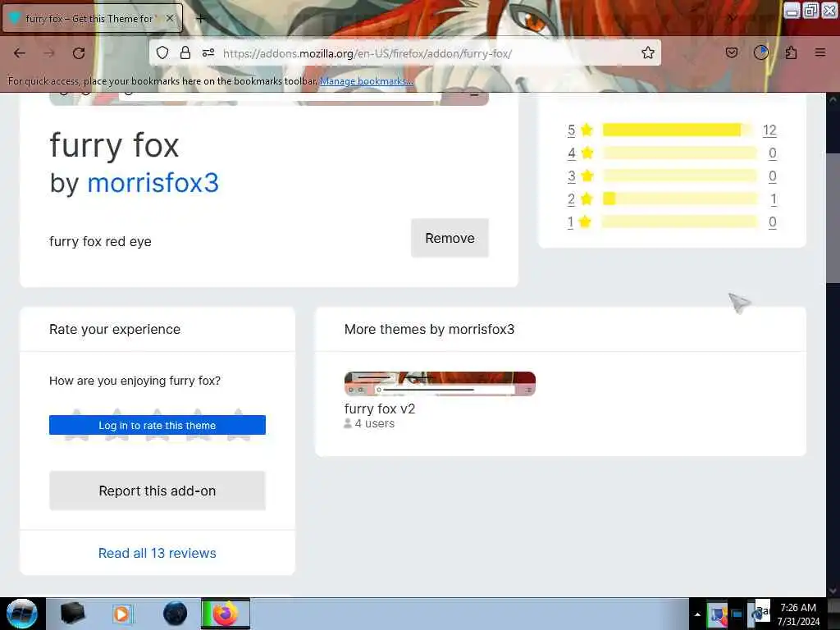The height and width of the screenshot is (630, 840).
Task: Close the furry fox tab
Action: point(170,18)
